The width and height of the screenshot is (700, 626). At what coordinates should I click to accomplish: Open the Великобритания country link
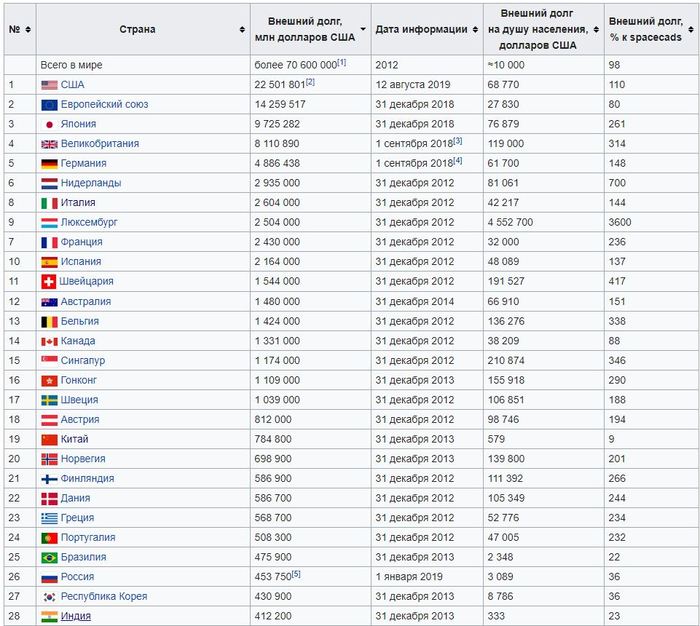99,144
